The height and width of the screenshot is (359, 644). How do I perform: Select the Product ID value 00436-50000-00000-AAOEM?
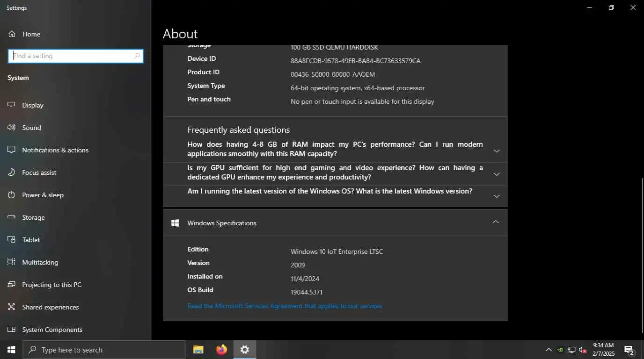(x=332, y=74)
